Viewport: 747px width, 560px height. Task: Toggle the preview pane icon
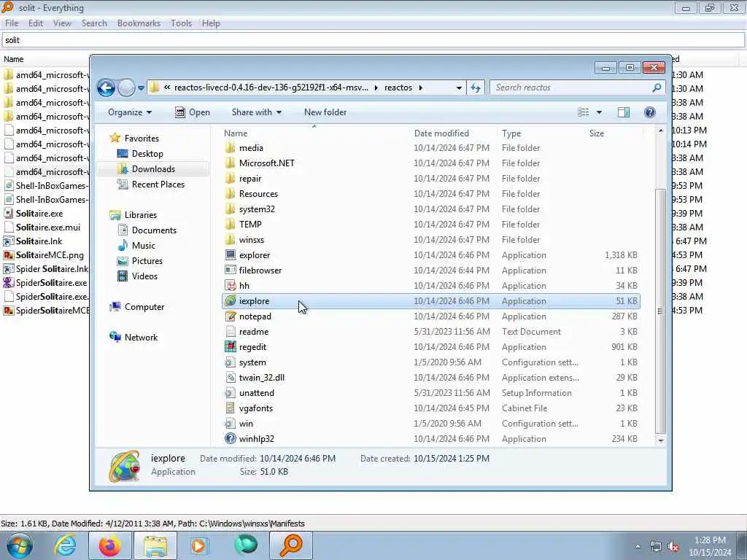click(x=624, y=112)
